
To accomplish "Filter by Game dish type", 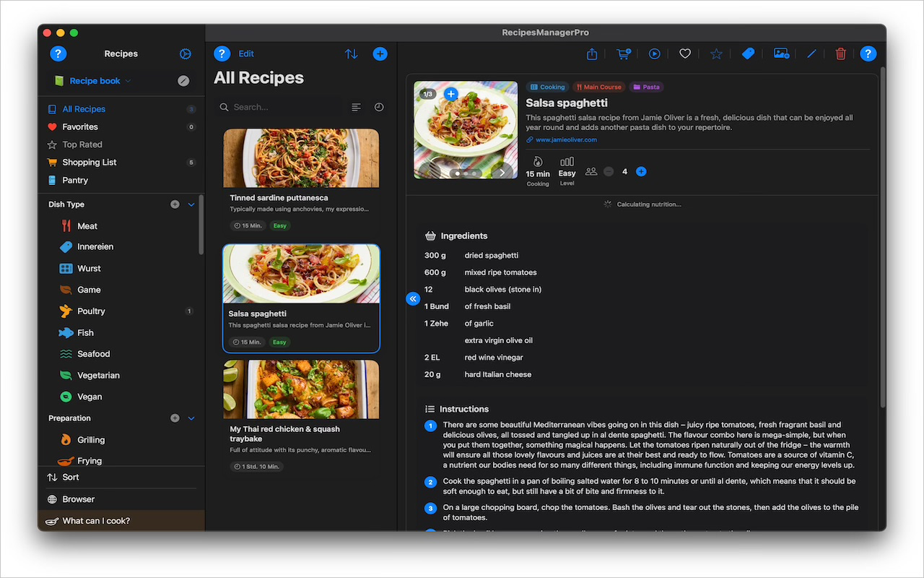I will (121, 290).
